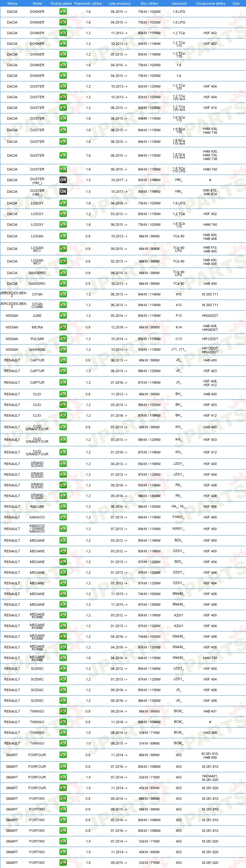Click the Pojemność silnika column header
This screenshot has width=246, height=868.
[88, 3]
